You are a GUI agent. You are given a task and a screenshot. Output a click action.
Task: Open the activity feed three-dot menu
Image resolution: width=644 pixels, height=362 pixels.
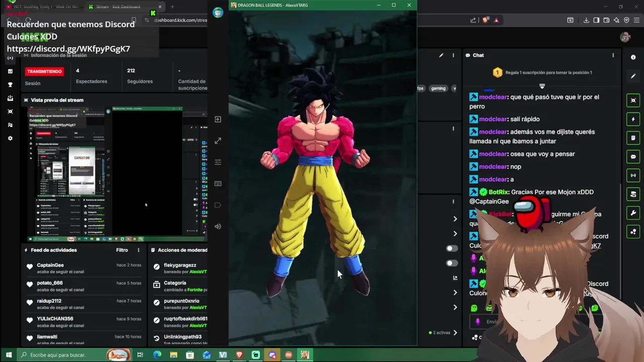click(138, 250)
